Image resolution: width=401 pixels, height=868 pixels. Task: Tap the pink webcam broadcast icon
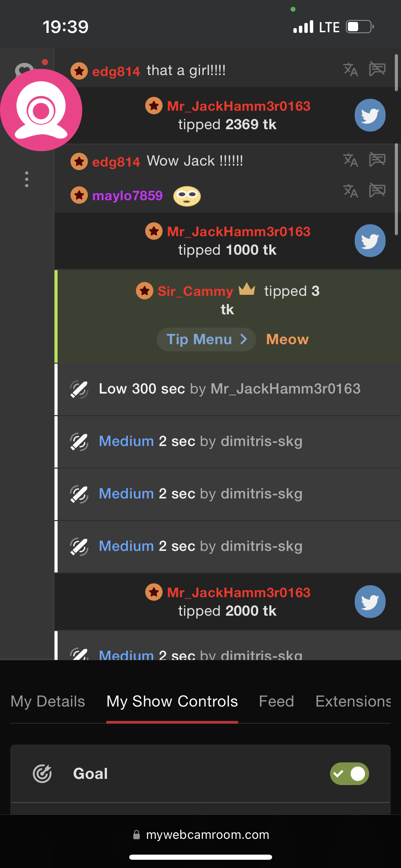41,110
